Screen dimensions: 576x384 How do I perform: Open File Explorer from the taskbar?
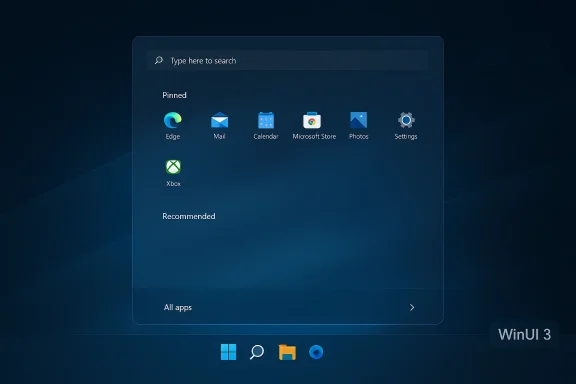pyautogui.click(x=287, y=352)
